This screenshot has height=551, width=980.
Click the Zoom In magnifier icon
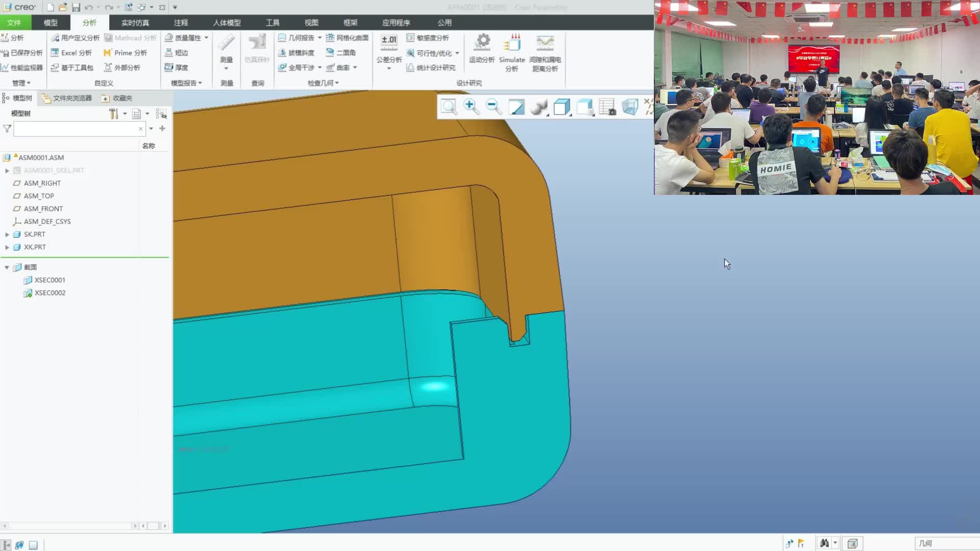tap(471, 107)
